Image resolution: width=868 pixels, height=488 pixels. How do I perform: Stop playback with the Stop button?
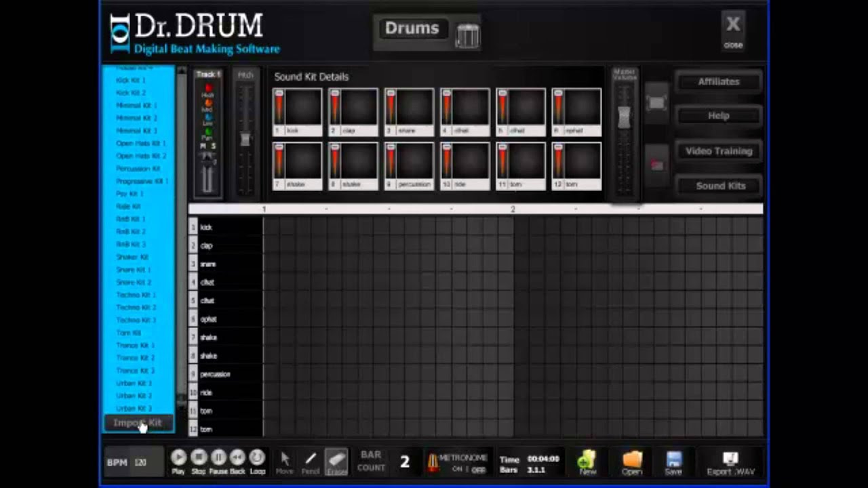point(199,458)
